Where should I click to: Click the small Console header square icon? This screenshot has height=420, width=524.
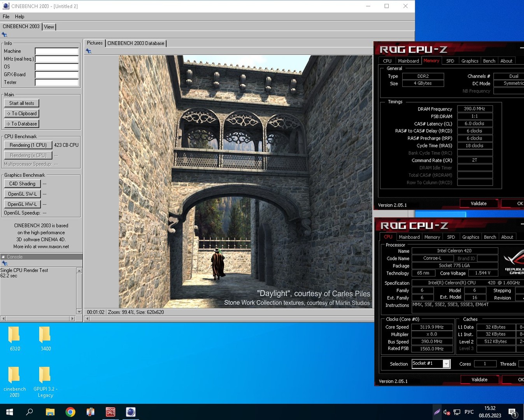click(x=3, y=257)
